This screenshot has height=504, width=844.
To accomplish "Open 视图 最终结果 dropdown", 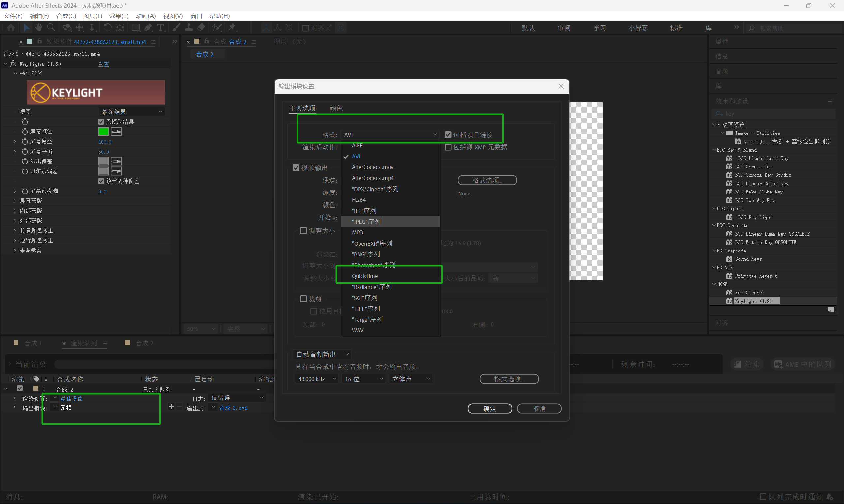I will point(132,112).
